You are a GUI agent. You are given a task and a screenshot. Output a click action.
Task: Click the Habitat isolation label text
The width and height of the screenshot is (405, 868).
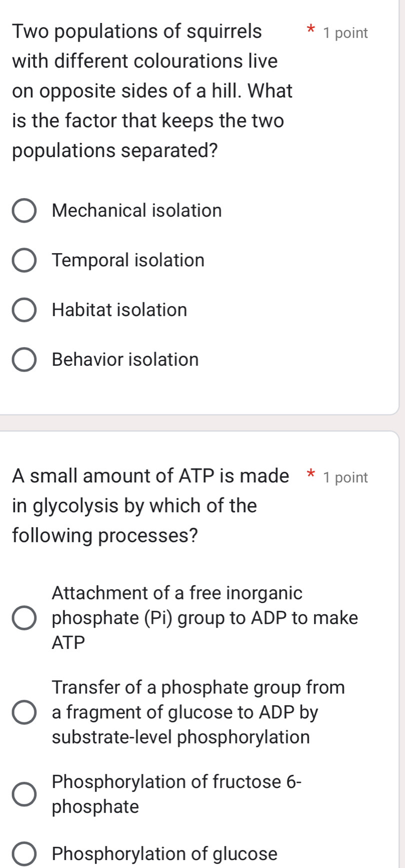point(119,310)
